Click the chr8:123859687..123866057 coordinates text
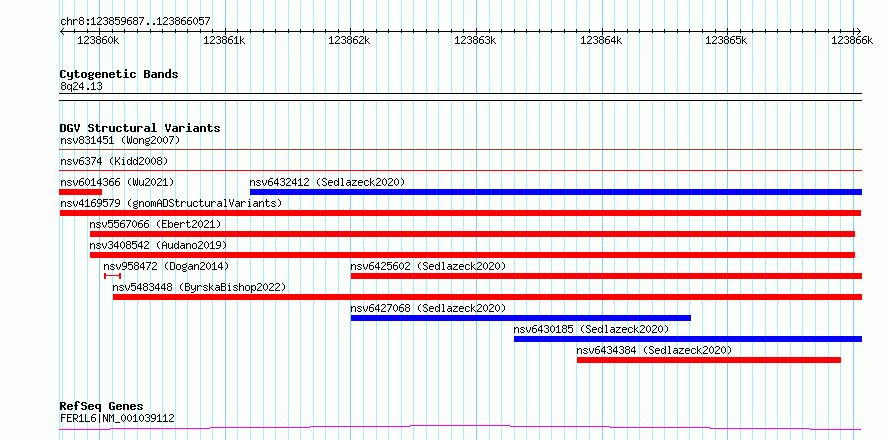 point(135,21)
